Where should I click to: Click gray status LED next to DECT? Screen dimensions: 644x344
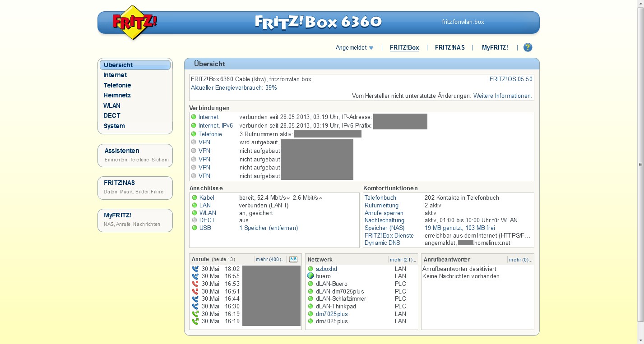point(195,220)
